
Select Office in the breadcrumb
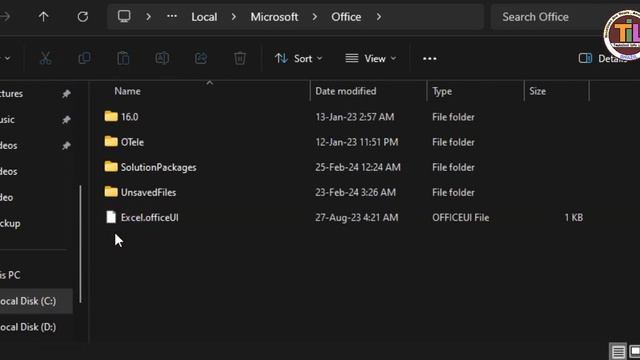point(346,17)
